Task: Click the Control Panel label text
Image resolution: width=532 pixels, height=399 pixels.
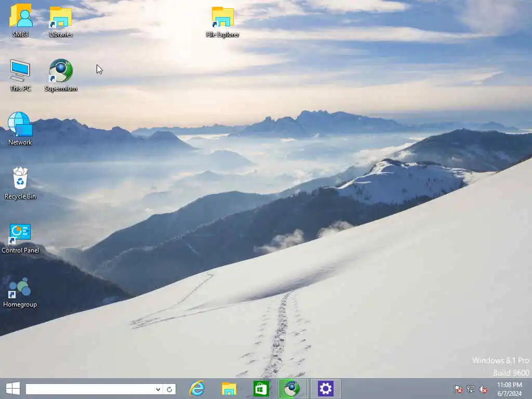Action: click(20, 250)
